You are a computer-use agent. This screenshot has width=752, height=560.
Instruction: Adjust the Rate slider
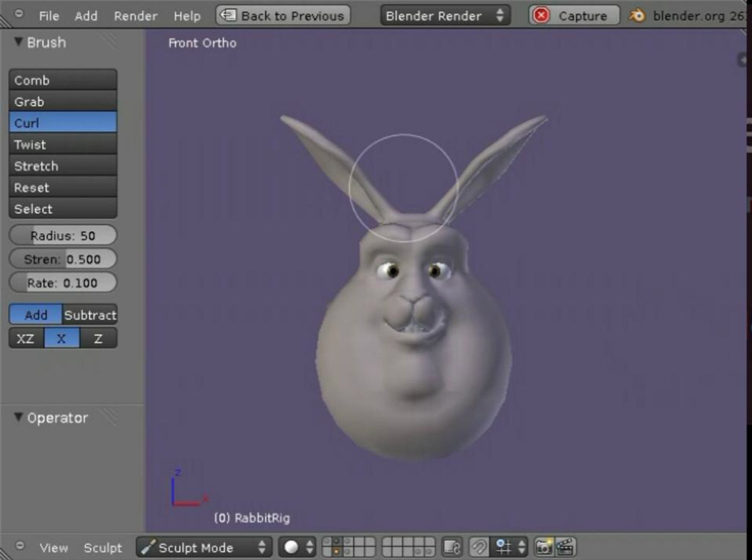[63, 283]
